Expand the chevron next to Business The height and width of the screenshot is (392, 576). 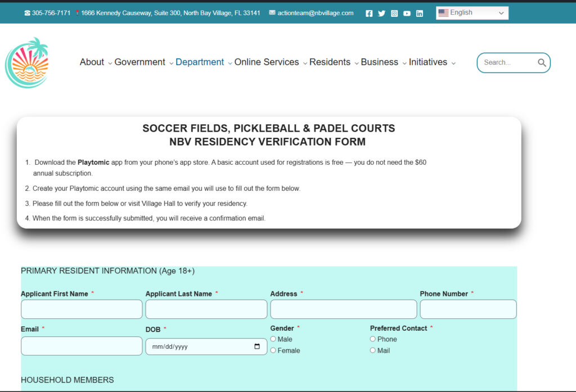click(x=404, y=63)
